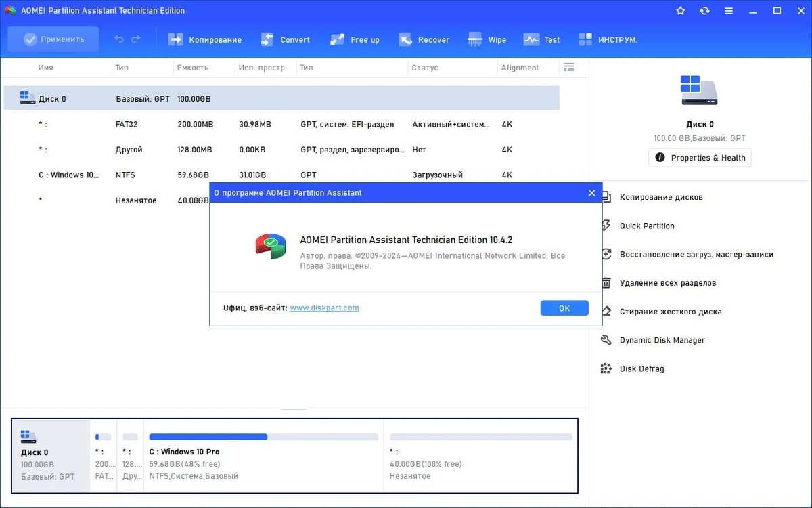Click the star favorites icon in title bar
This screenshot has width=812, height=508.
[x=681, y=11]
